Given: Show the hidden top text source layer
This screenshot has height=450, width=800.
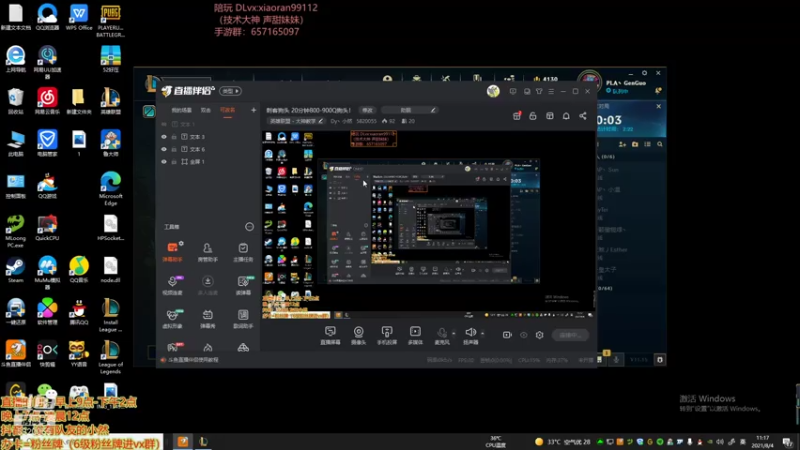Looking at the screenshot, I should 164,124.
